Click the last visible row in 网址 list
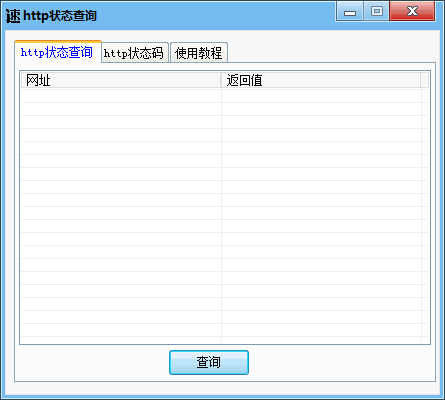 (x=121, y=330)
